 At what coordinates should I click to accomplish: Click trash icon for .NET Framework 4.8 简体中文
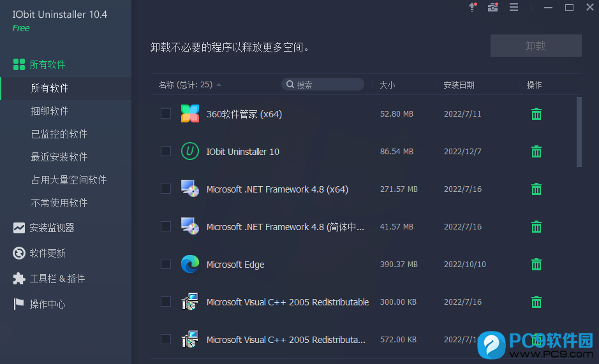(x=536, y=227)
